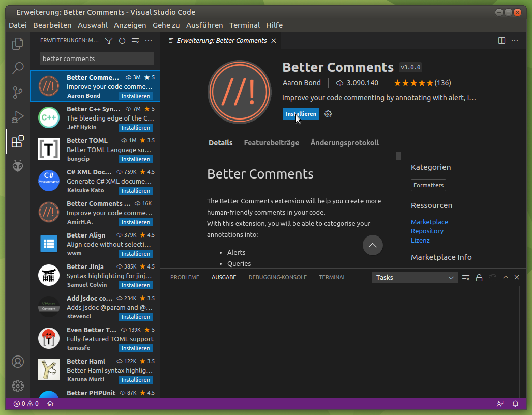Click the Aaron Bond publisher name in header

click(302, 83)
